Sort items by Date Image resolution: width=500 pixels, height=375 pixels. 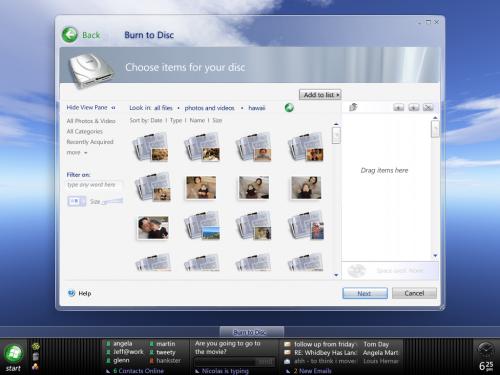(x=156, y=120)
